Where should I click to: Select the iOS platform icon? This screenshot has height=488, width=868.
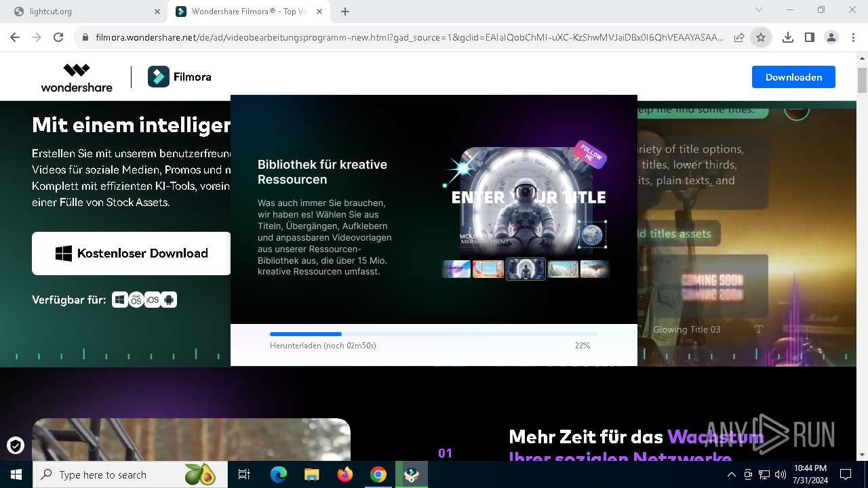tap(153, 300)
